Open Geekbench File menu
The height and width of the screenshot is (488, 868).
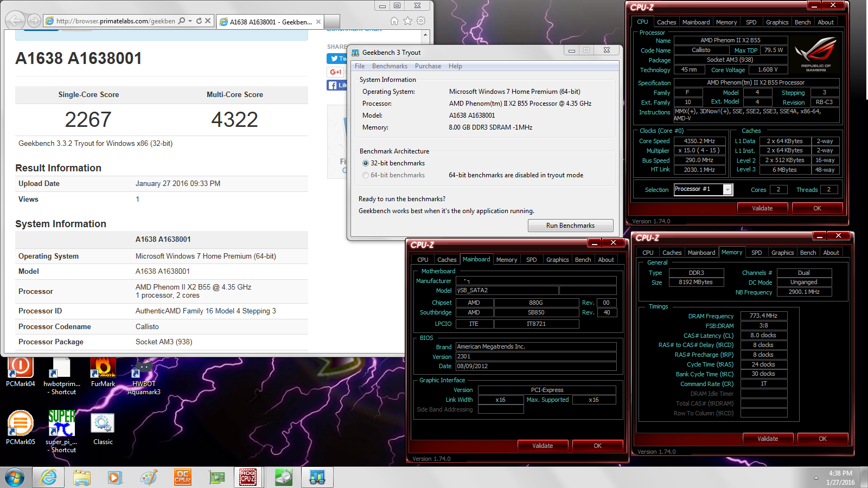tap(360, 66)
